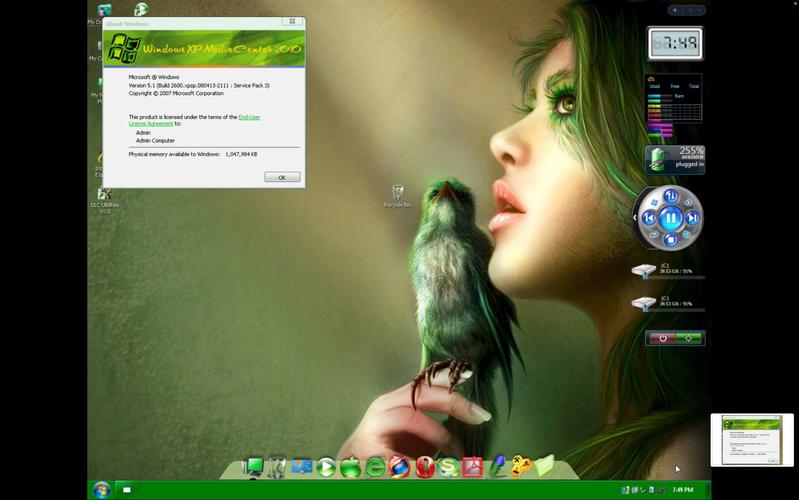Open the red Adobe Reader dock icon

tap(472, 467)
